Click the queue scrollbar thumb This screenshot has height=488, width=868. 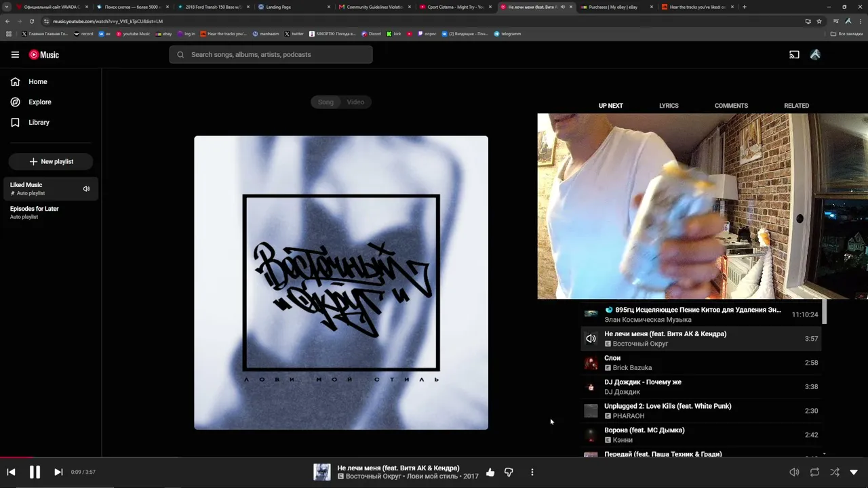[825, 312]
